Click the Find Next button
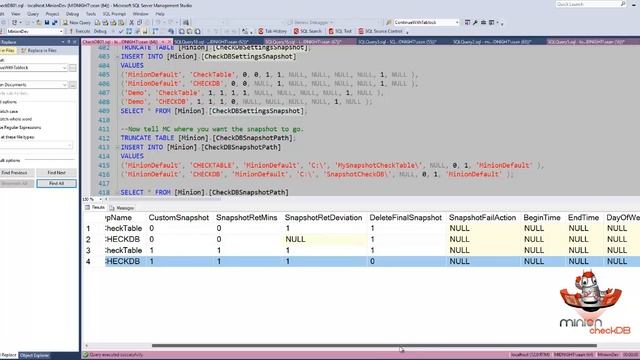640x360 pixels. [x=56, y=173]
